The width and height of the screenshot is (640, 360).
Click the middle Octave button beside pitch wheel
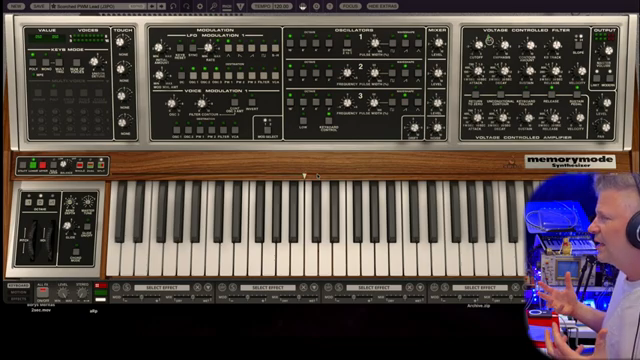point(40,202)
